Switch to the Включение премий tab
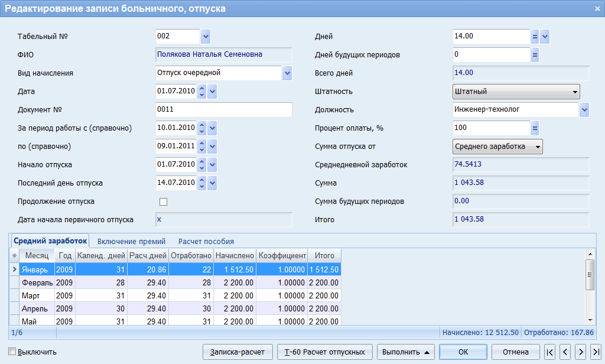The image size is (605, 364). tap(132, 241)
